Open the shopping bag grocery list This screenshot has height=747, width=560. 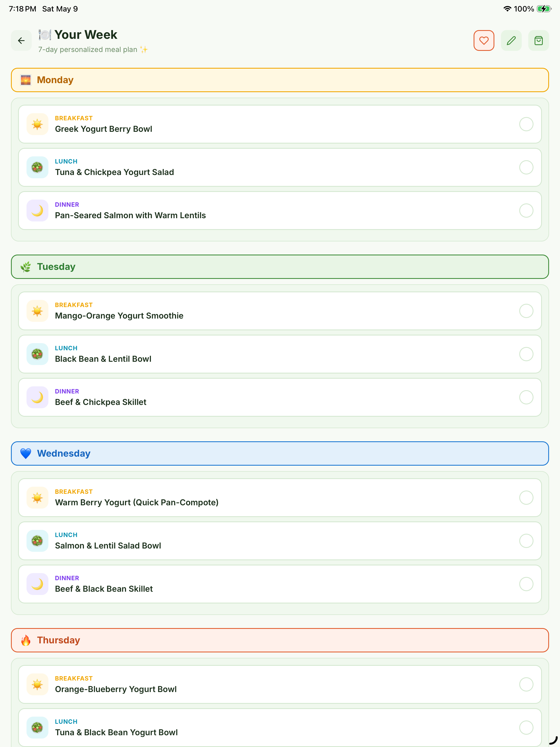coord(538,40)
